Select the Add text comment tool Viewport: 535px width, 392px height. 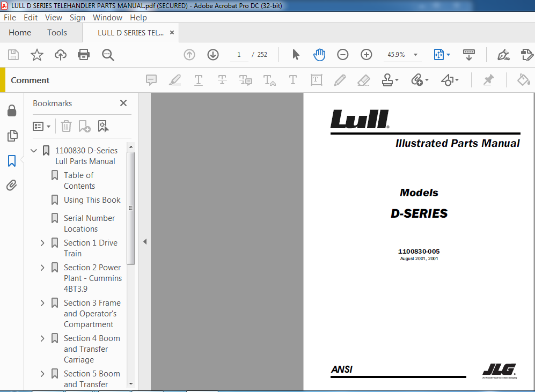click(x=293, y=80)
